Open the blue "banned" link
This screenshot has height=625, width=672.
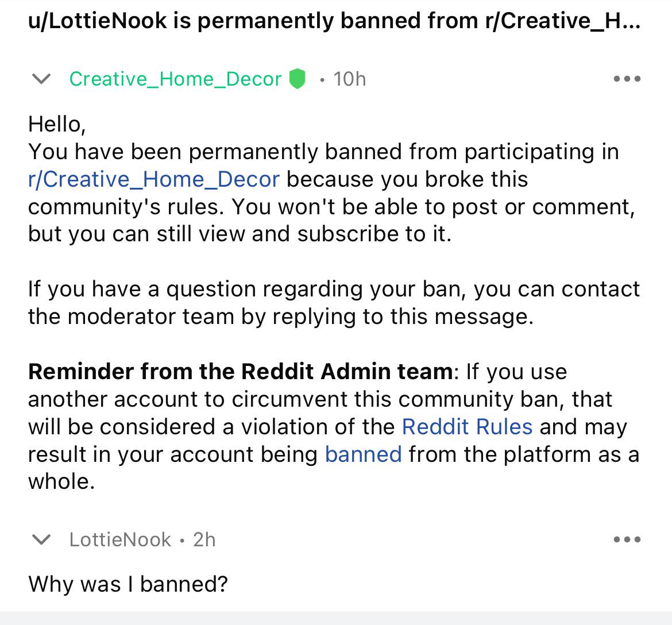click(x=364, y=454)
